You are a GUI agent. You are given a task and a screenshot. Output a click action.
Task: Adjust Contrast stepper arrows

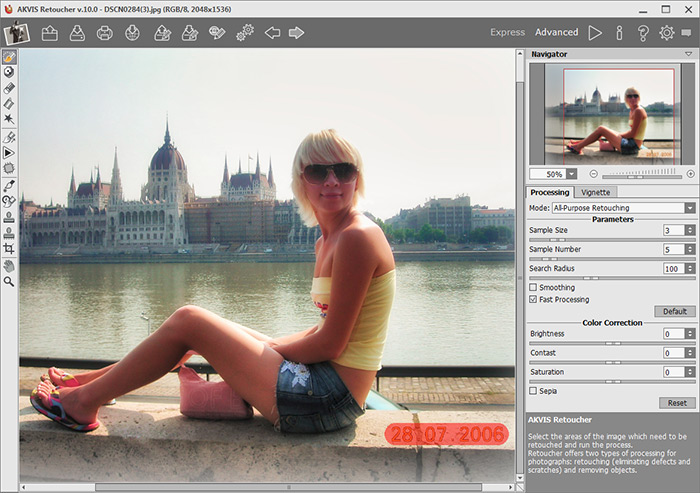point(690,353)
